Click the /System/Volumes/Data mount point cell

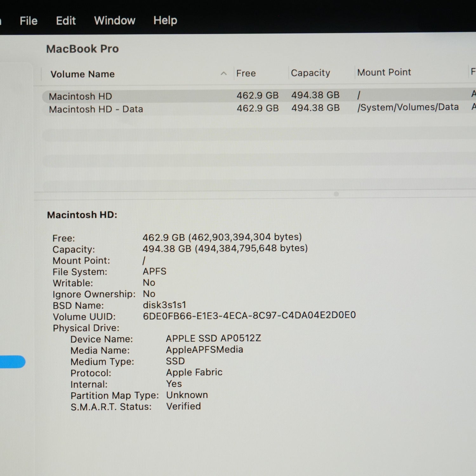point(408,107)
